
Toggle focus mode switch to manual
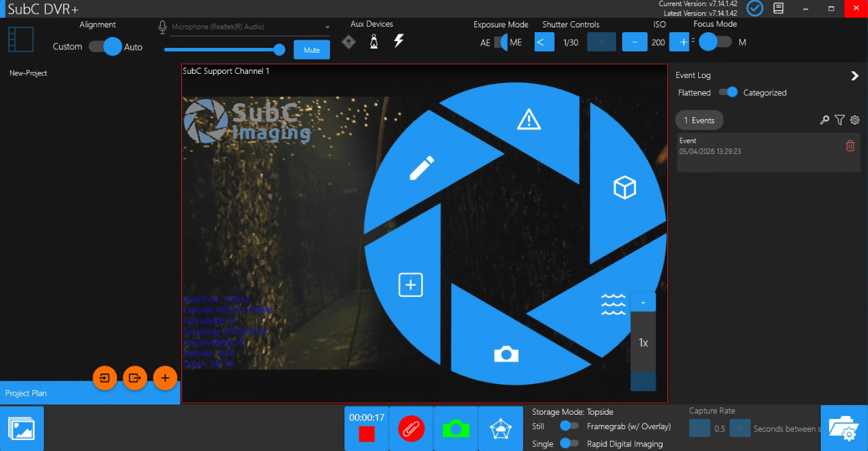click(715, 42)
